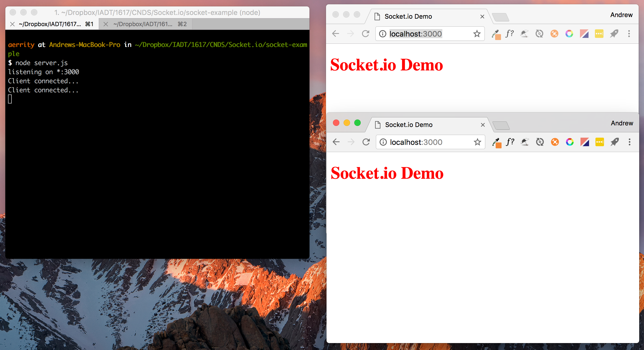This screenshot has width=644, height=350.
Task: Bookmark the page with the star in front browser
Action: [x=478, y=142]
